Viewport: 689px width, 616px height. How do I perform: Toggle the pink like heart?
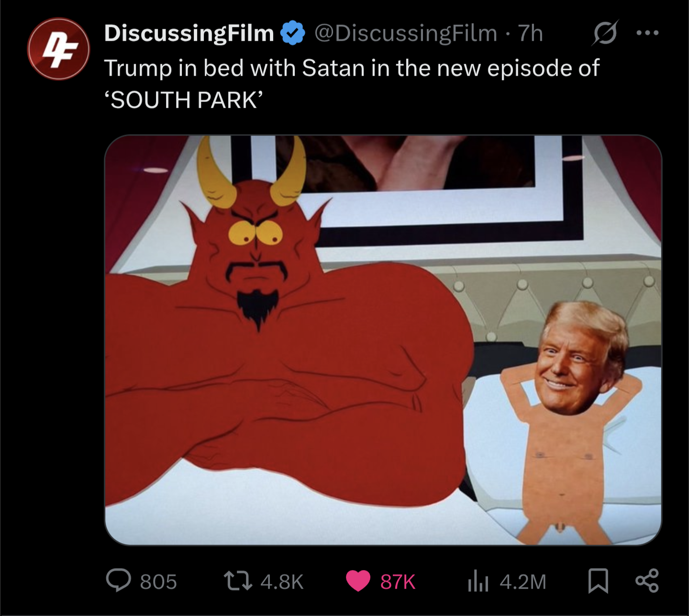(358, 581)
